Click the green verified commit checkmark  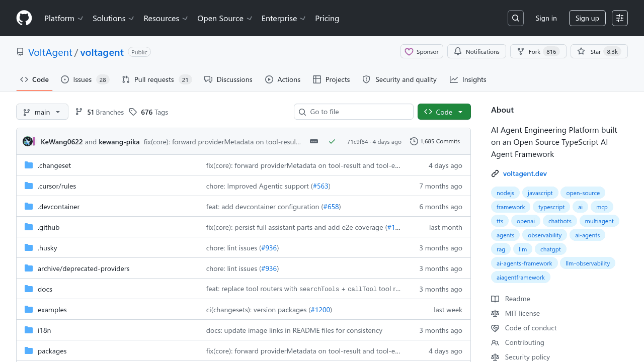tap(332, 141)
